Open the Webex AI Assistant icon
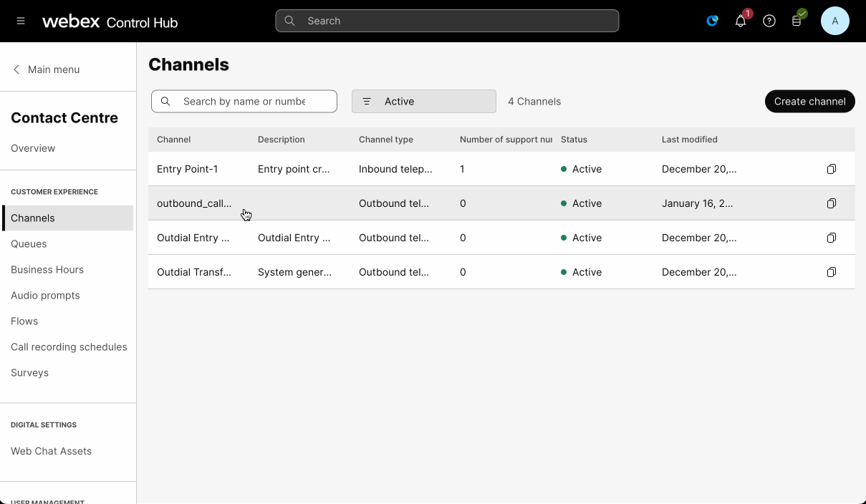Screen dimensions: 866x504 coord(712,21)
